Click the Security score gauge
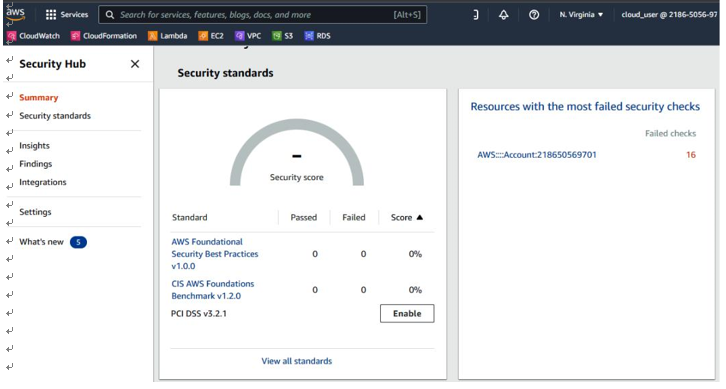The height and width of the screenshot is (389, 726). coord(297,153)
